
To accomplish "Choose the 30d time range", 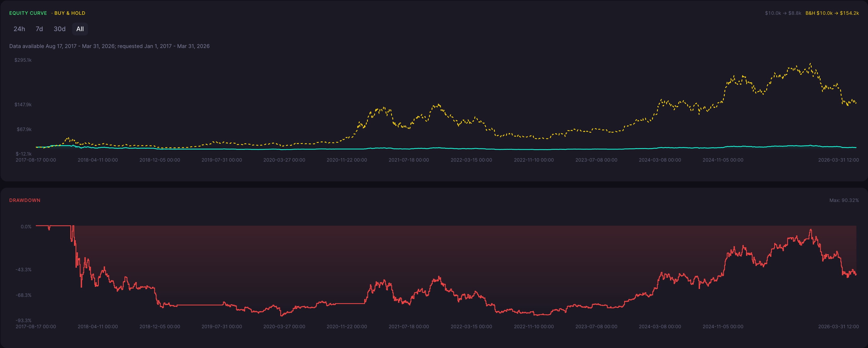I will tap(60, 29).
